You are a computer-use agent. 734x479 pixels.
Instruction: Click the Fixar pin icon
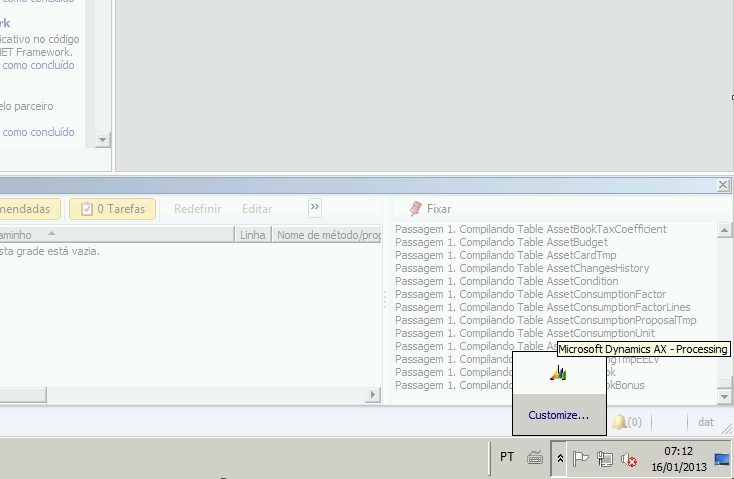point(415,209)
